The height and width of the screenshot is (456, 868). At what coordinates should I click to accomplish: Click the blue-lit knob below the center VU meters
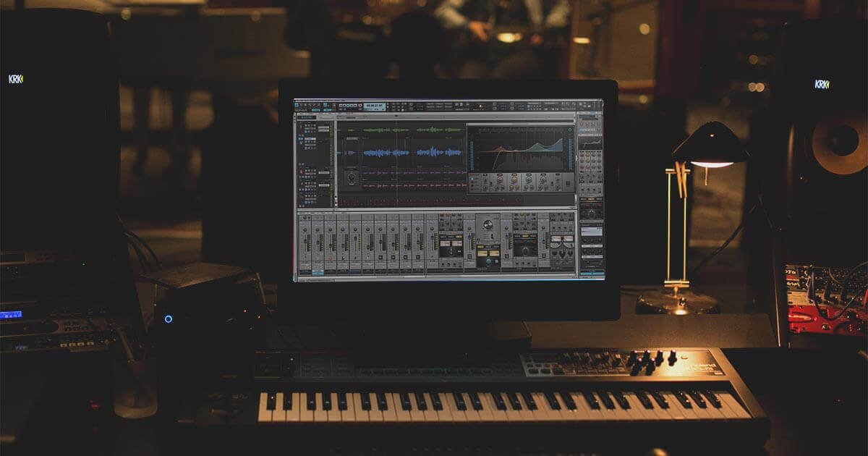pos(488,261)
